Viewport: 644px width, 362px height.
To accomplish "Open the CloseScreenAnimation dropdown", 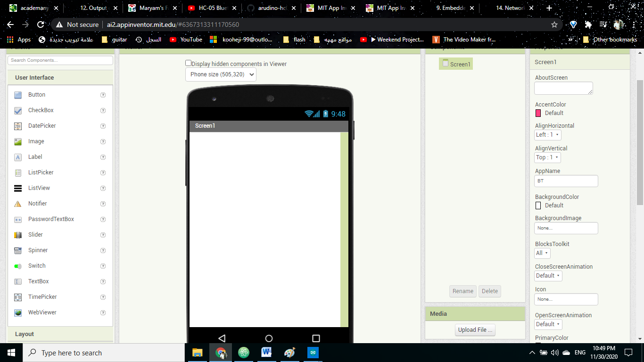I will (548, 275).
